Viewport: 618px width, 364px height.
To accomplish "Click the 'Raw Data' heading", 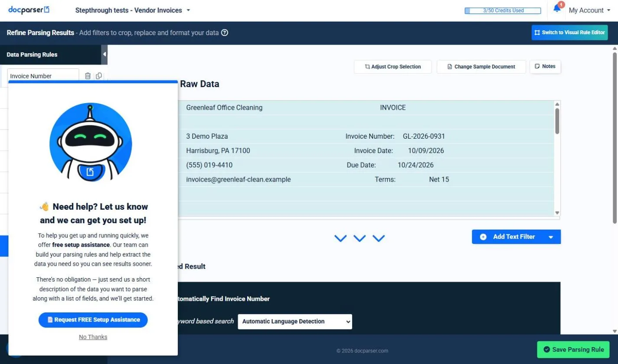I will (199, 84).
